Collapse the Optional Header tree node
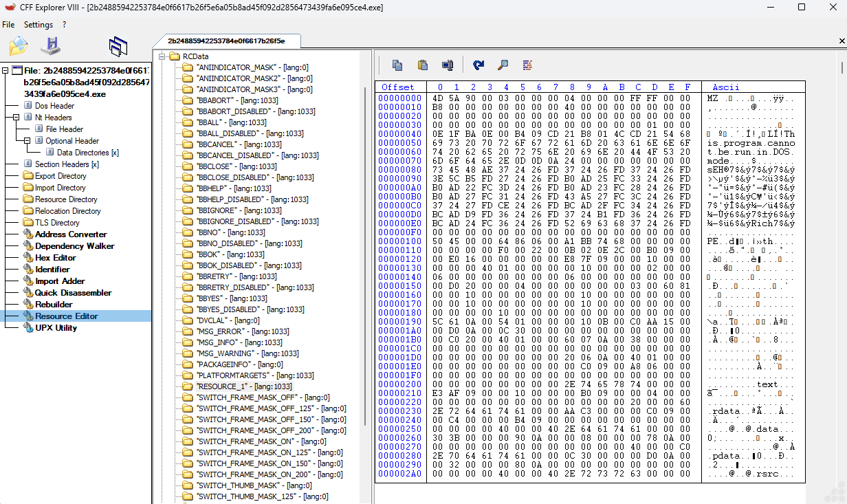Screen dimensions: 847x504 [x=27, y=141]
